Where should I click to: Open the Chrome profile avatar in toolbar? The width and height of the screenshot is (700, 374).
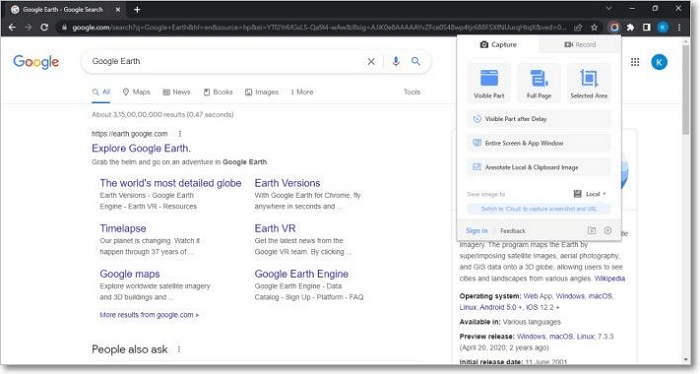(663, 27)
